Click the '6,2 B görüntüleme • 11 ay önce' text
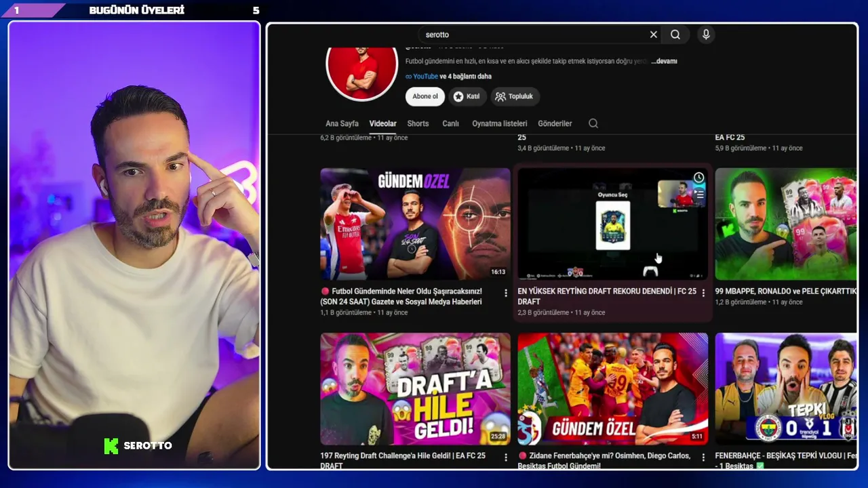This screenshot has height=488, width=868. 363,138
